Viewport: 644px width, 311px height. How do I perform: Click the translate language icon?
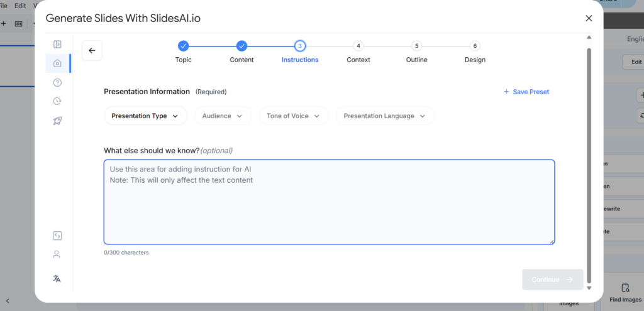(x=57, y=278)
